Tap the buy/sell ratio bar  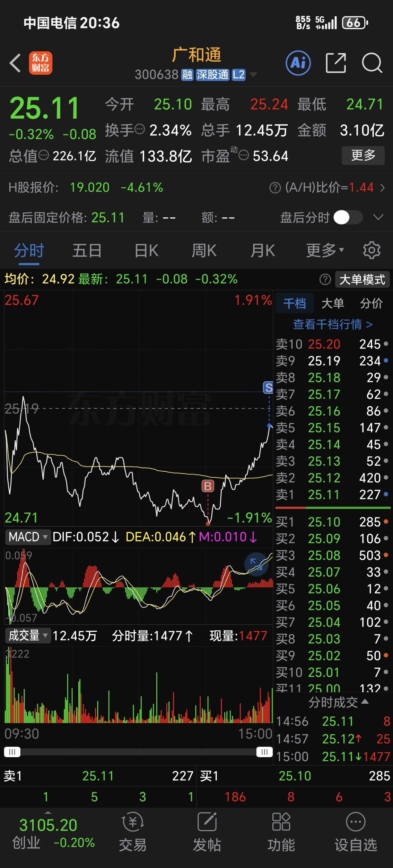tap(333, 507)
